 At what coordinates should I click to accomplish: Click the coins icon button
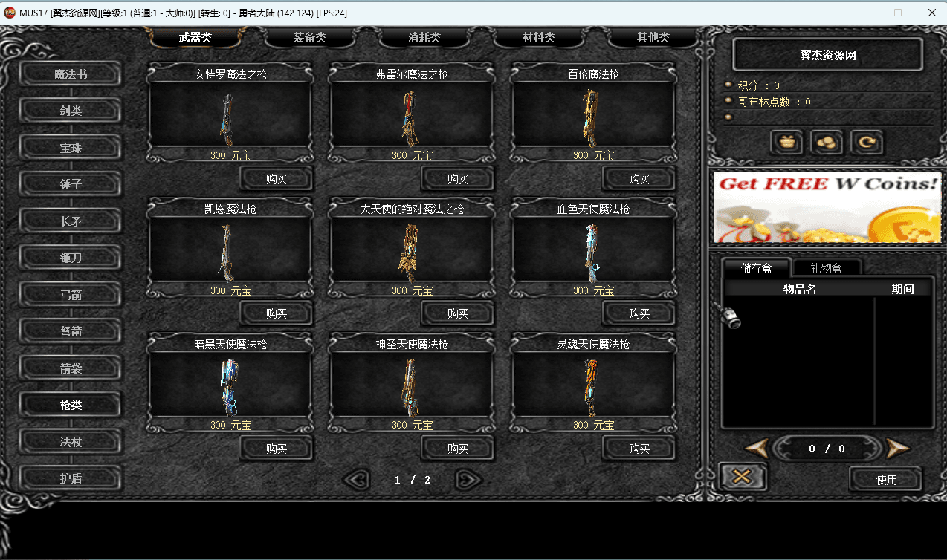coord(826,142)
